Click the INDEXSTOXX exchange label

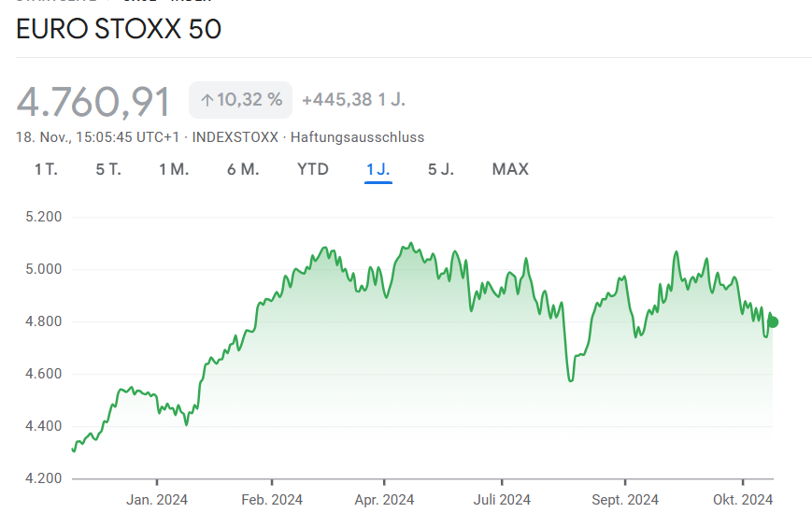pyautogui.click(x=235, y=137)
